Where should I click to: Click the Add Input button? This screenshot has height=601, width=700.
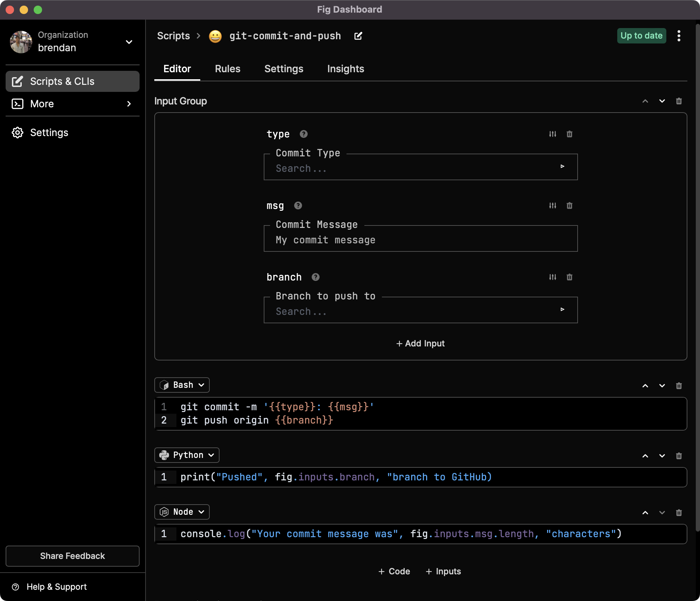point(420,343)
